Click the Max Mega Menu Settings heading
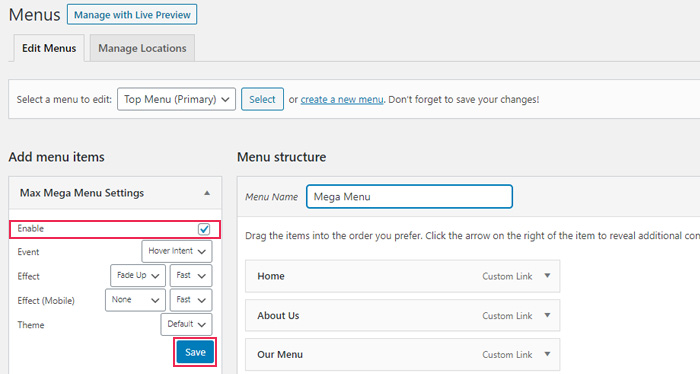The height and width of the screenshot is (374, 700). pos(82,193)
